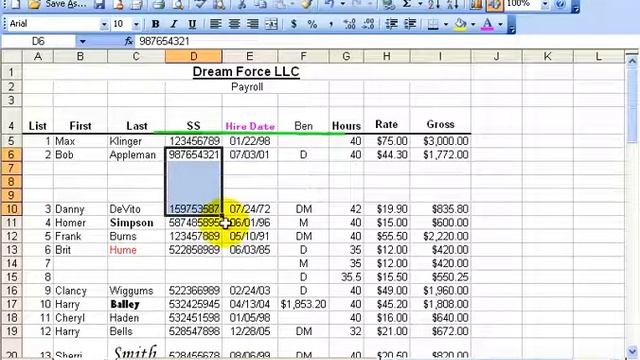Open Font Color dropdown arrow
This screenshot has width=640, height=360.
point(500,24)
